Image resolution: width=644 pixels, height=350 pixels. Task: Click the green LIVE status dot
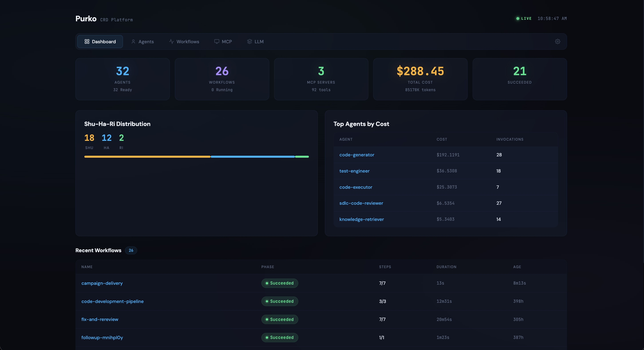[x=518, y=18]
